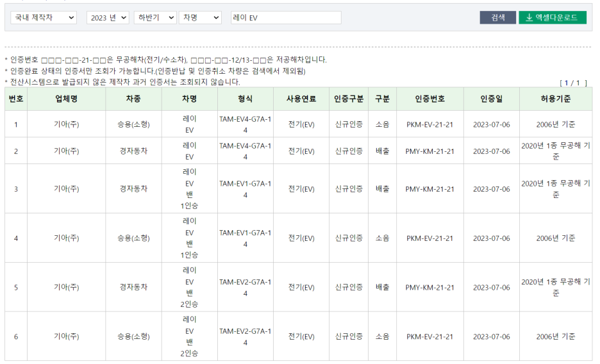Click the 인증번호 column header
This screenshot has width=600, height=364.
(430, 99)
